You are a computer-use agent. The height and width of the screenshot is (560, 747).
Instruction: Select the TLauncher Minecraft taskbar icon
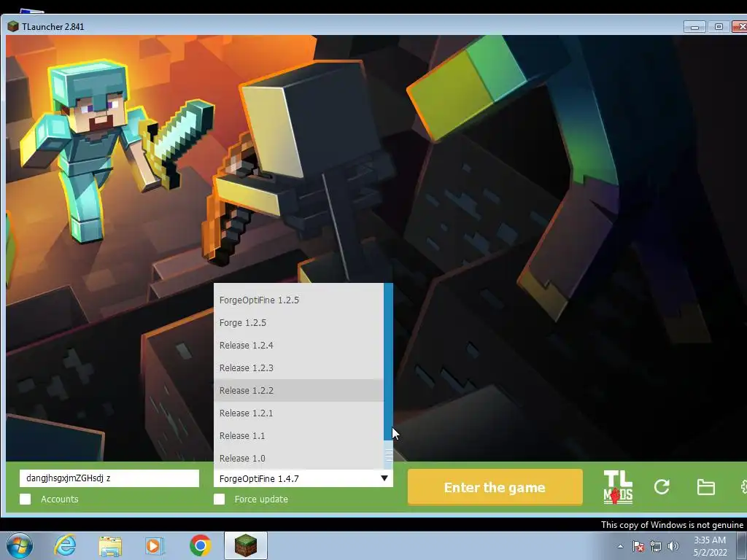(246, 545)
